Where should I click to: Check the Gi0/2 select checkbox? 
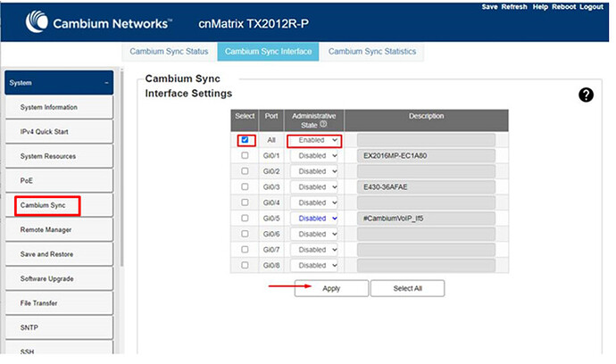pos(245,171)
